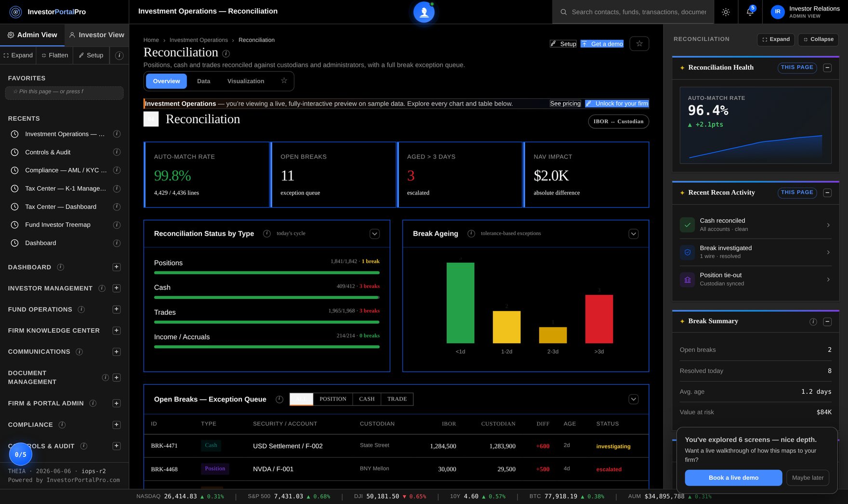Toggle the IBOR ↔ Custodian switch
The width and height of the screenshot is (848, 504).
[x=618, y=122]
